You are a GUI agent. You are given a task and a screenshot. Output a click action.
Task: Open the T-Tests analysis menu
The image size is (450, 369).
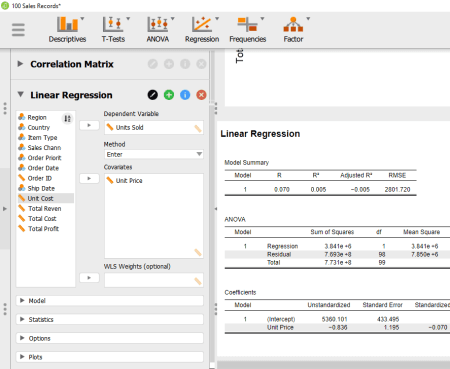click(x=113, y=29)
